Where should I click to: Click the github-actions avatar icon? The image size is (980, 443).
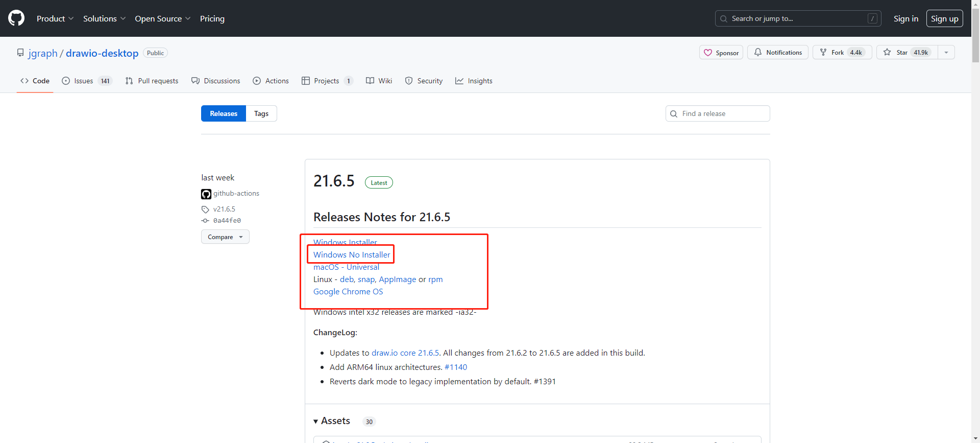point(206,194)
